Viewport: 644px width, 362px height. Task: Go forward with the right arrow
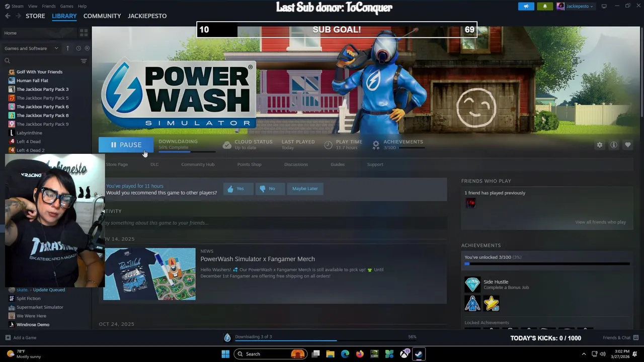pyautogui.click(x=19, y=16)
